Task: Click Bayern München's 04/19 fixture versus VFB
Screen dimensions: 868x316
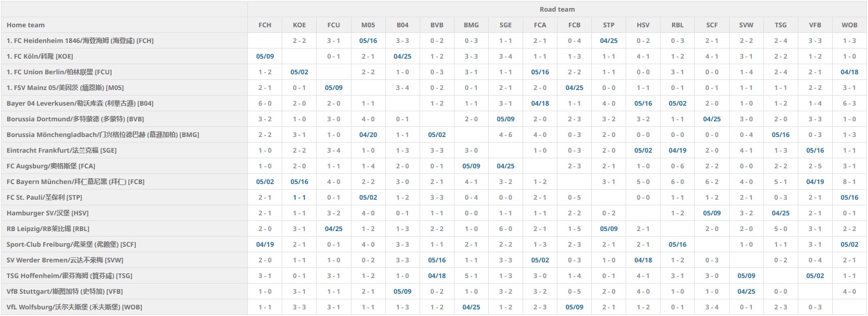Action: tap(814, 182)
